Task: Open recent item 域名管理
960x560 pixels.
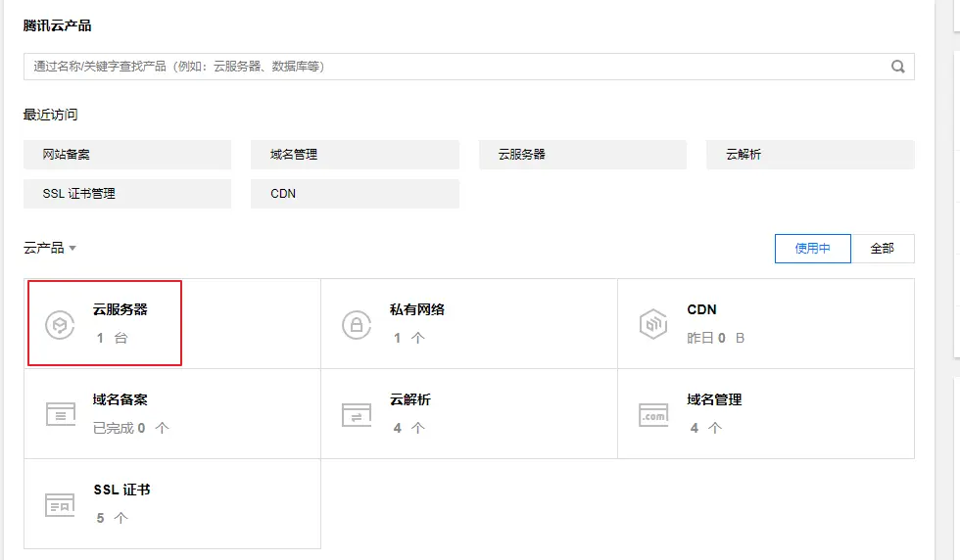Action: pyautogui.click(x=355, y=155)
